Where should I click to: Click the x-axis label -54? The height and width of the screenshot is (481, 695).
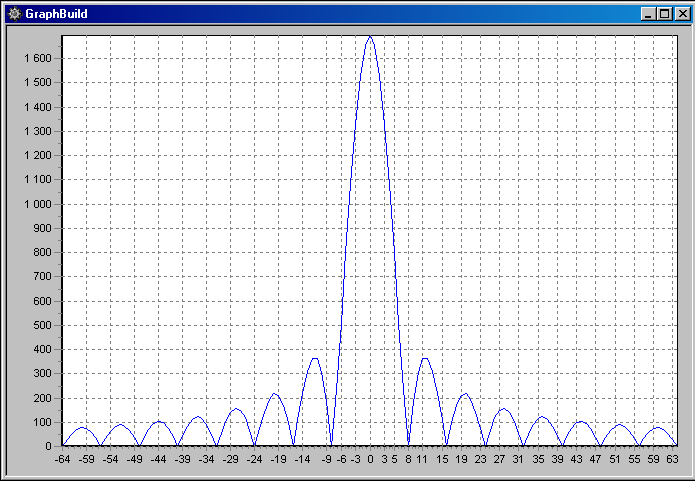pos(110,459)
